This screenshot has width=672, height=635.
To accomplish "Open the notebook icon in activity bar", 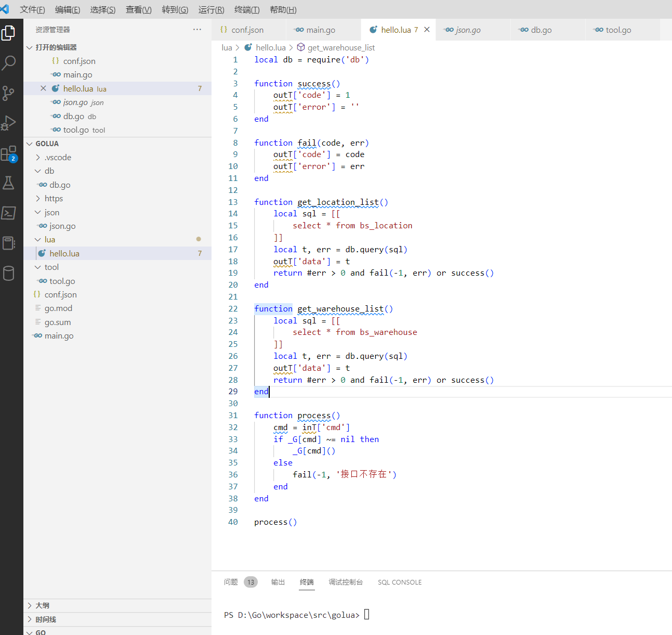I will (9, 243).
